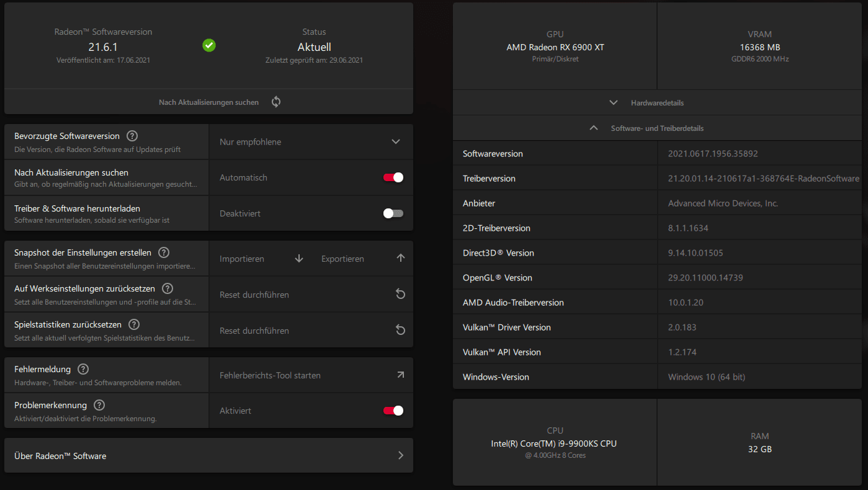Image resolution: width=868 pixels, height=490 pixels.
Task: Open Über Radeon Software chevron
Action: 401,455
